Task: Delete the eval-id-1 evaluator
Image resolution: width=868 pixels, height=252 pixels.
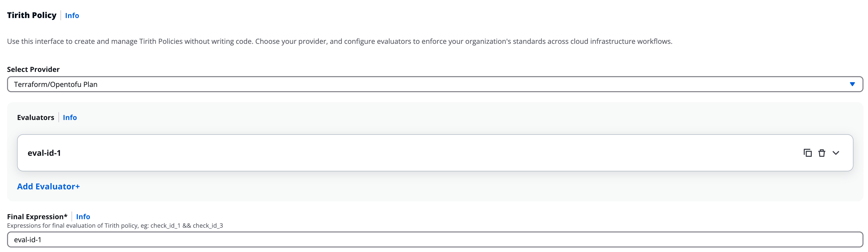Action: [x=822, y=153]
